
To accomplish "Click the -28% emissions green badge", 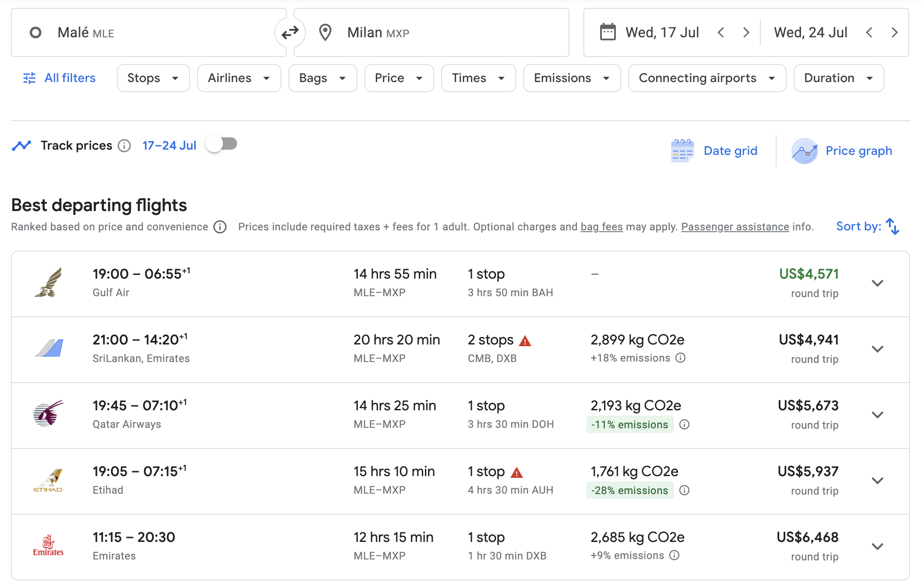I will click(630, 491).
